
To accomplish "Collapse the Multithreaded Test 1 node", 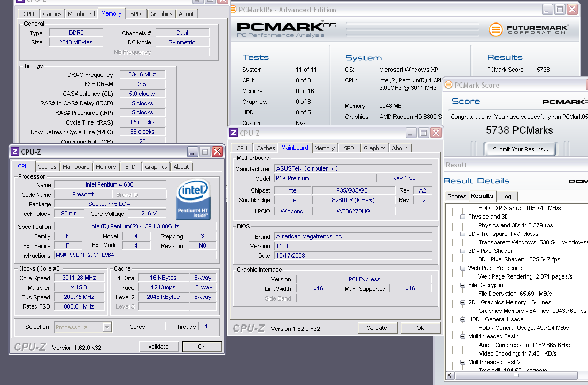I will tap(463, 336).
